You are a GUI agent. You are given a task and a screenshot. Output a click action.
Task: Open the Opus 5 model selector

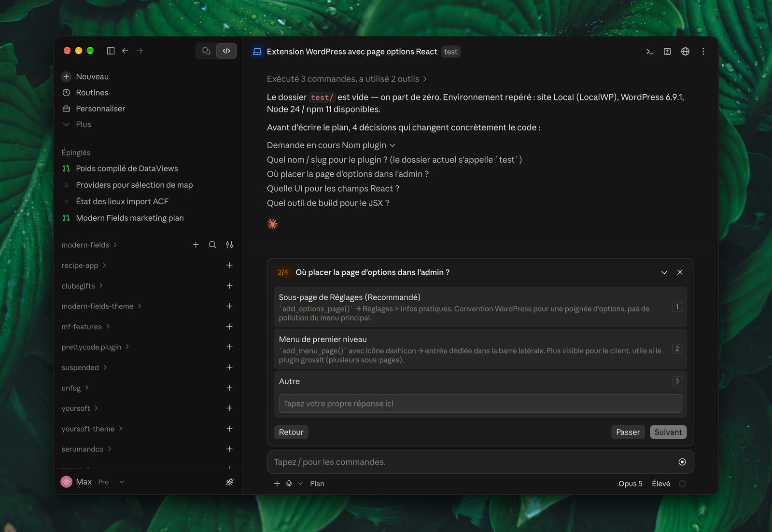[x=630, y=484]
